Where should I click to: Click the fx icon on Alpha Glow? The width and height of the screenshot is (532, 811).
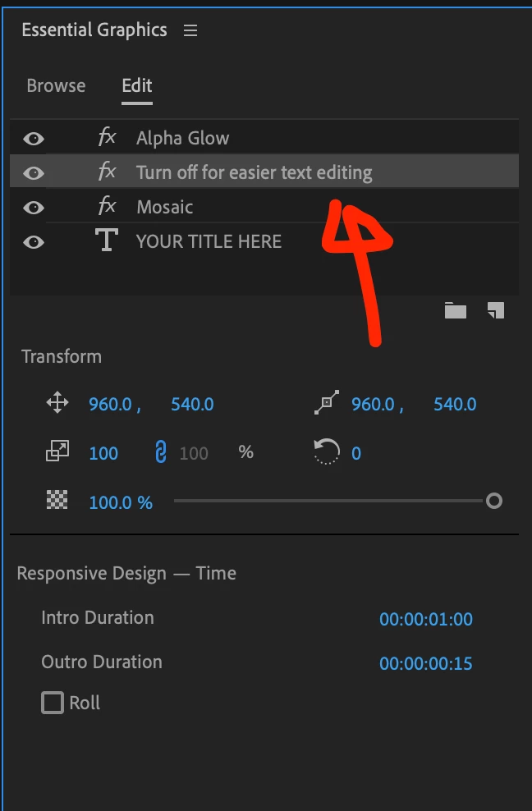pyautogui.click(x=107, y=138)
